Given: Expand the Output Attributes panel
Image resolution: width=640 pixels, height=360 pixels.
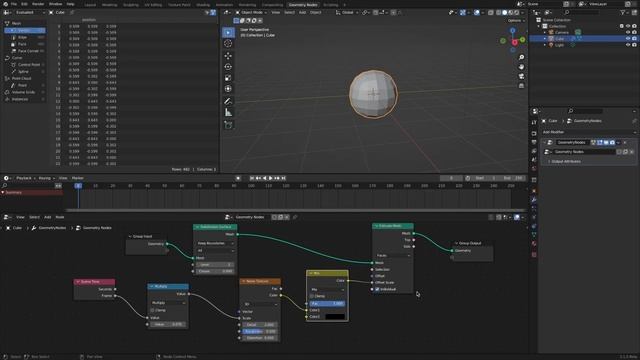Looking at the screenshot, I should coord(566,162).
